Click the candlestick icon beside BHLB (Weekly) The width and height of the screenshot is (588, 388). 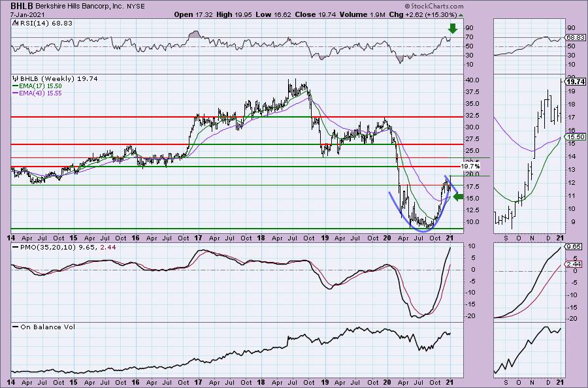[x=15, y=79]
